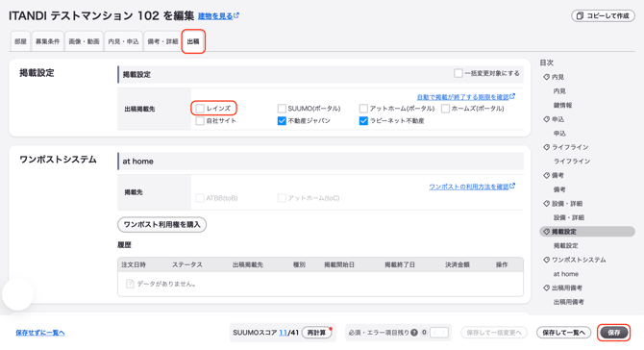Uncheck the ラビーネット不動産 checkbox

363,121
